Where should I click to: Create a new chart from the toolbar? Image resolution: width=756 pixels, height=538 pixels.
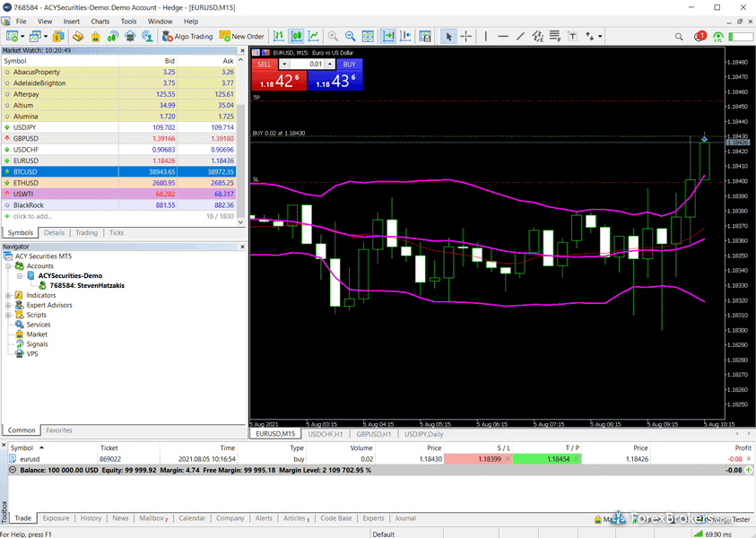12,36
